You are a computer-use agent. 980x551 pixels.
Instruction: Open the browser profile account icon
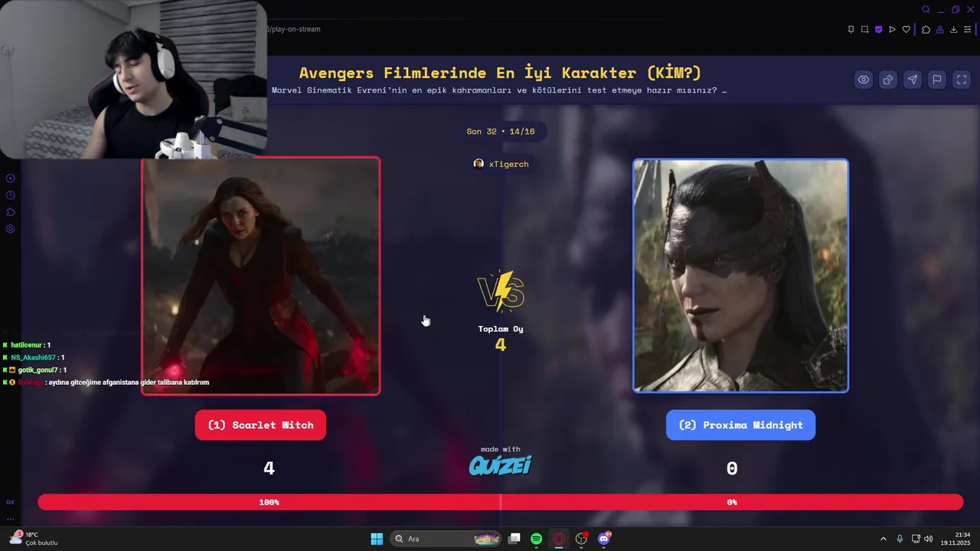coord(939,30)
